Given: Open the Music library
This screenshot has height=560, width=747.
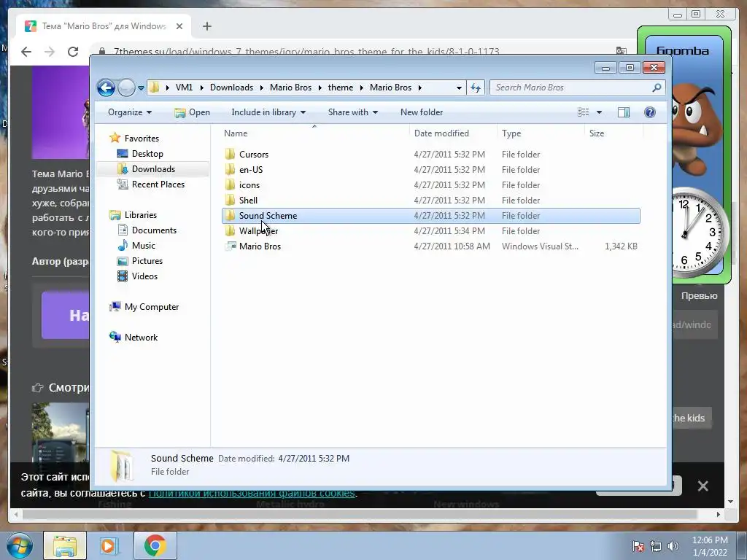Looking at the screenshot, I should pyautogui.click(x=144, y=245).
